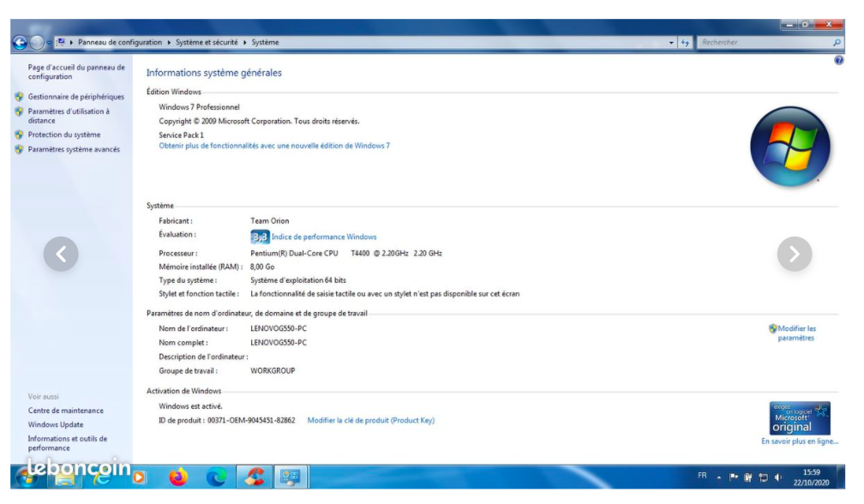Open Paramètres système avancés
The image size is (864, 504).
tap(74, 150)
